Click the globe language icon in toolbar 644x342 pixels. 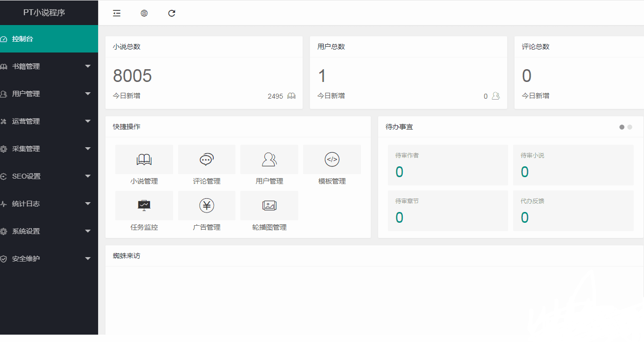[144, 13]
